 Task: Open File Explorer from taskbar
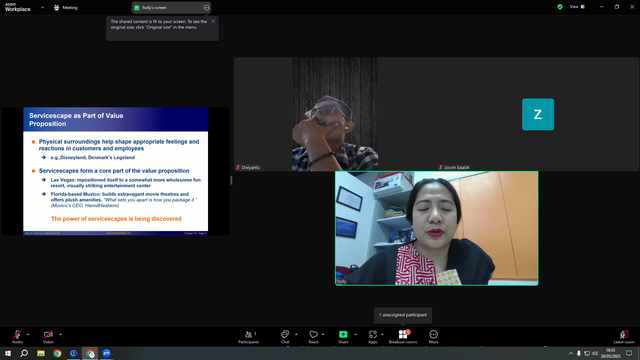pos(41,353)
